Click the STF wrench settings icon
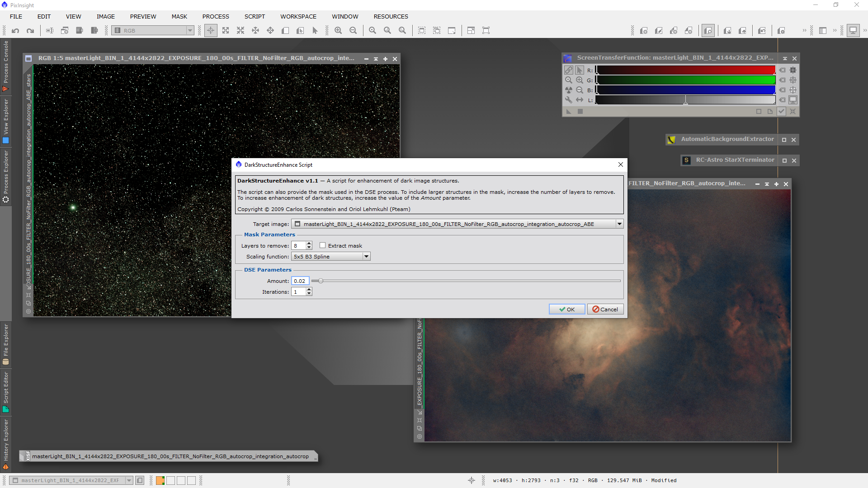The image size is (868, 488). [568, 100]
